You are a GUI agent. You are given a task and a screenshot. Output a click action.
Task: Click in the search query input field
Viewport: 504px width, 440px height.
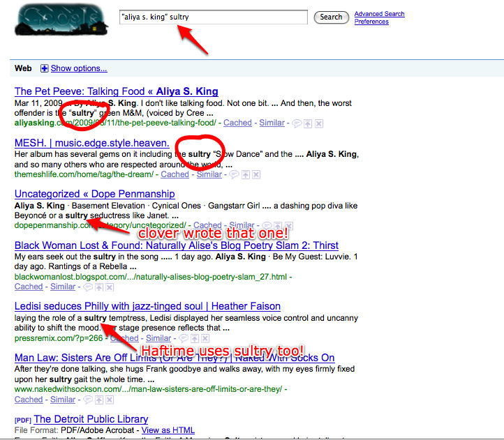213,17
